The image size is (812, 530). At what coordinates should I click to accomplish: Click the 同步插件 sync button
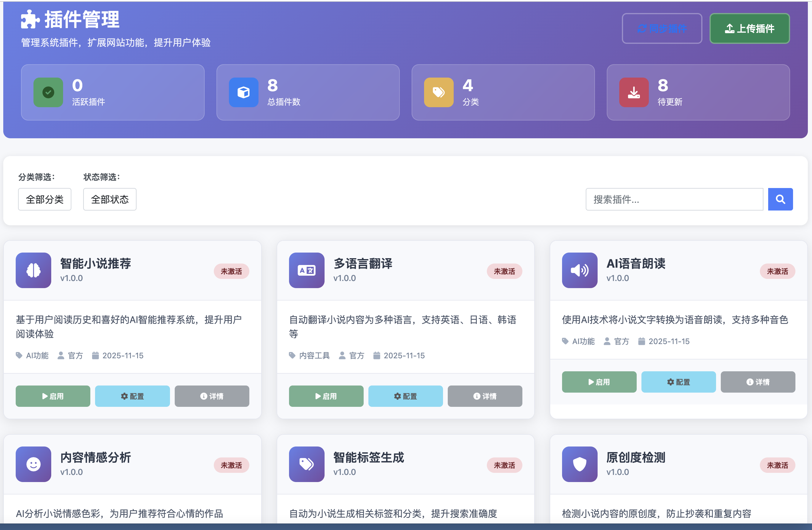662,29
